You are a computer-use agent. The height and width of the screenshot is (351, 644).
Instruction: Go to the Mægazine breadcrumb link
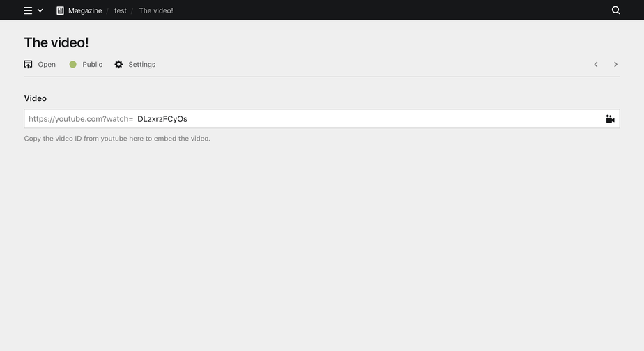click(85, 10)
